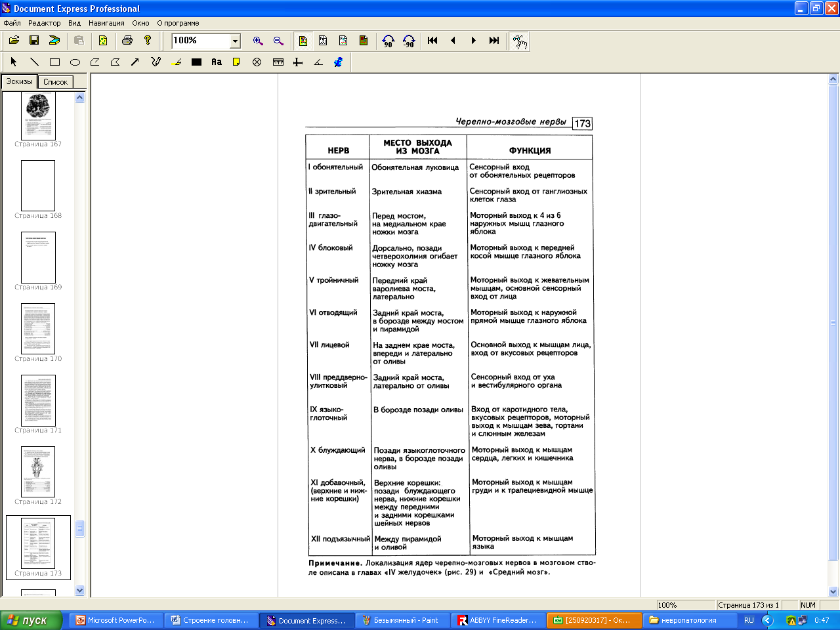Click document view scroll up arrow
Screen dimensions: 840x630
pyautogui.click(x=833, y=79)
